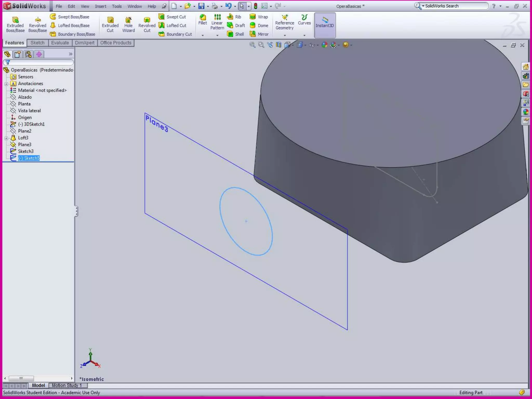Open the Curves dropdown arrow
532x399 pixels.
pos(304,35)
